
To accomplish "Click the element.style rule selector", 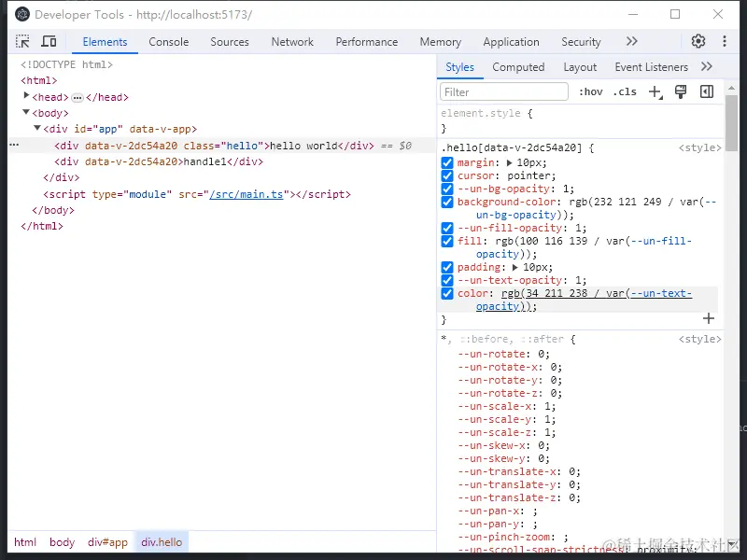I will pyautogui.click(x=480, y=113).
